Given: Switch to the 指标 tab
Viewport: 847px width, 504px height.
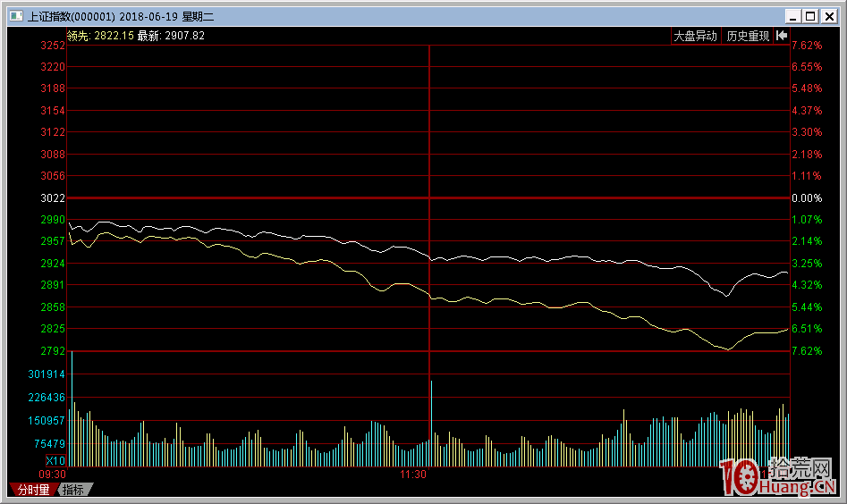Looking at the screenshot, I should click(x=73, y=490).
